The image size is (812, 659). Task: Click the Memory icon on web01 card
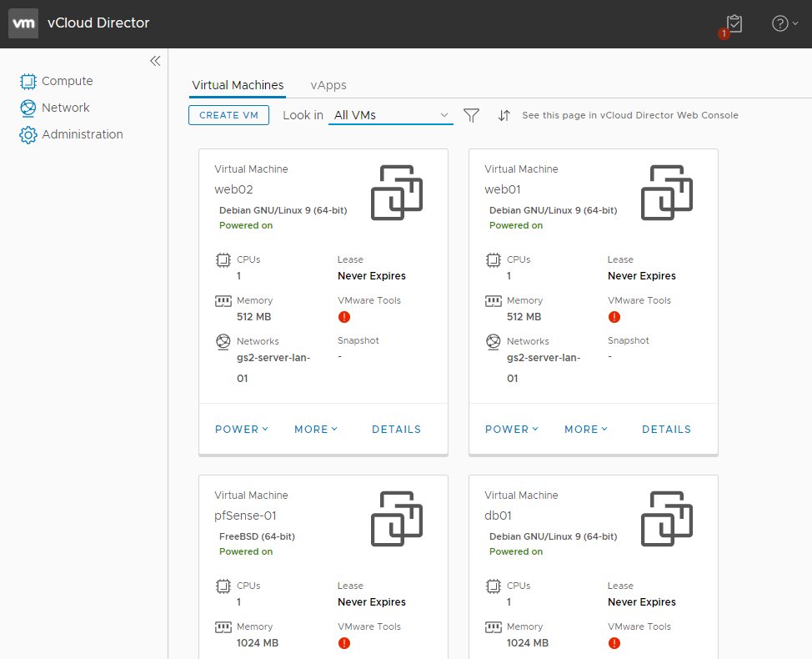[x=494, y=301]
